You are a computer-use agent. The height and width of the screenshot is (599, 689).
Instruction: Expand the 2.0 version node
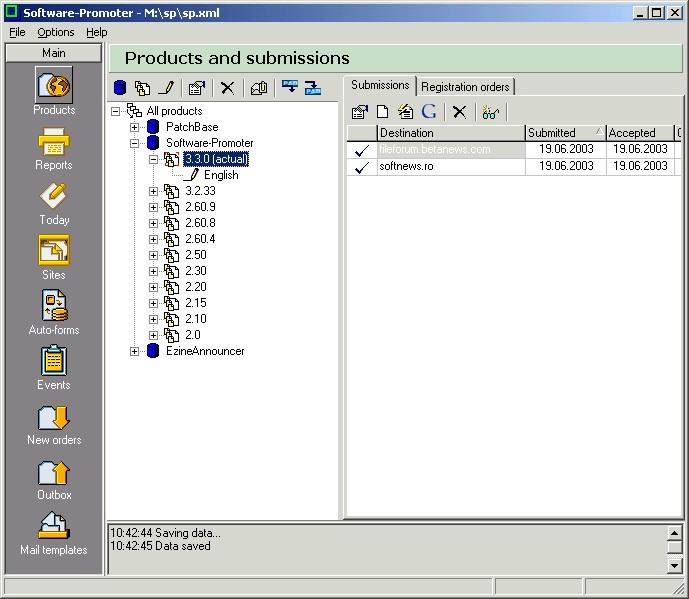(x=153, y=335)
